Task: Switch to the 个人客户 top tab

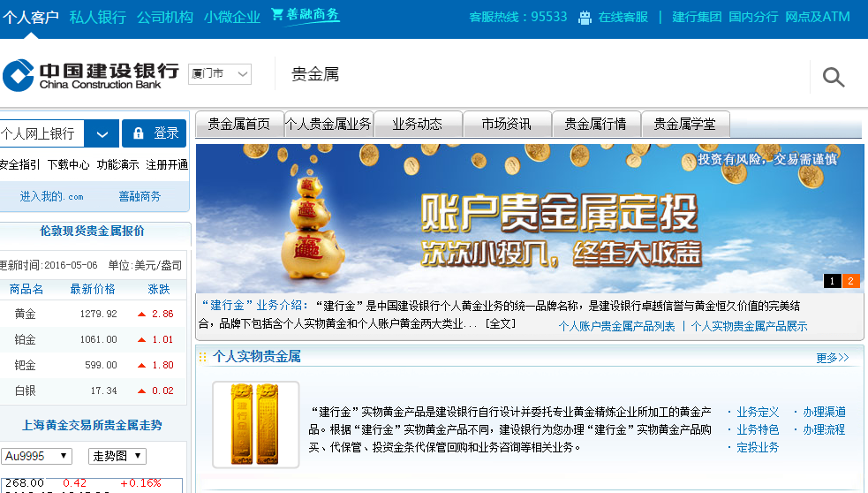Action: click(x=30, y=18)
